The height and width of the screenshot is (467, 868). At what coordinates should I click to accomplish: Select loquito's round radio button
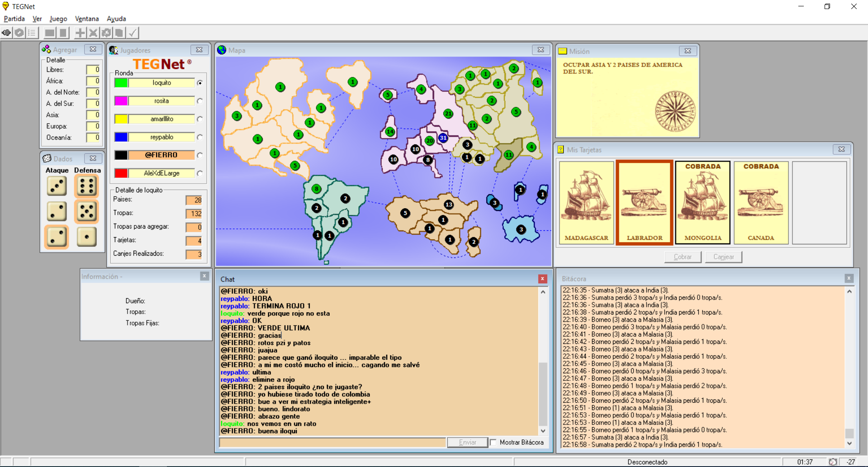tap(199, 83)
